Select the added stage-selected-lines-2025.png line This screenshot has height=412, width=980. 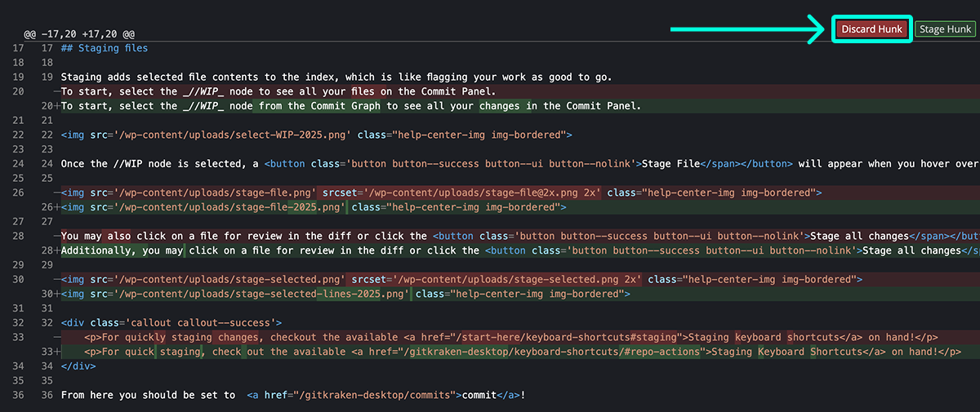point(343,294)
